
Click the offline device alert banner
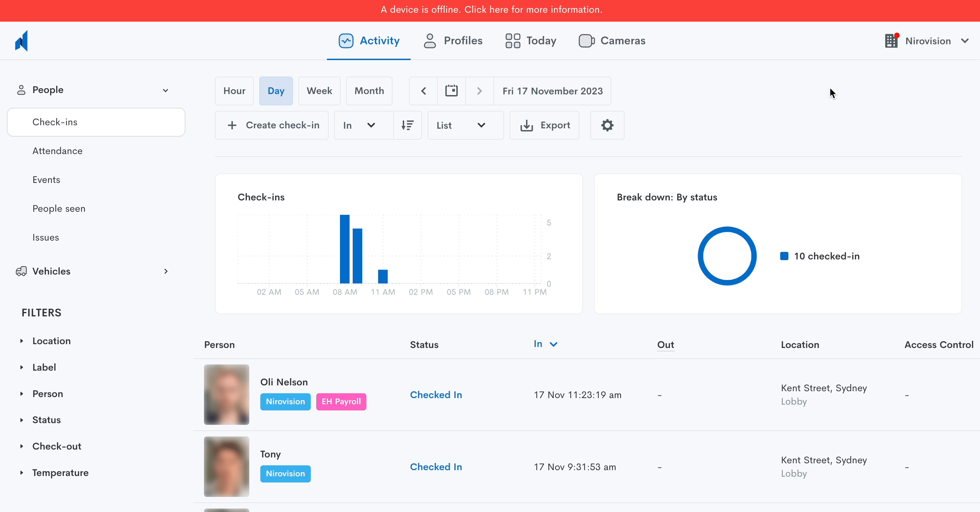pyautogui.click(x=490, y=11)
